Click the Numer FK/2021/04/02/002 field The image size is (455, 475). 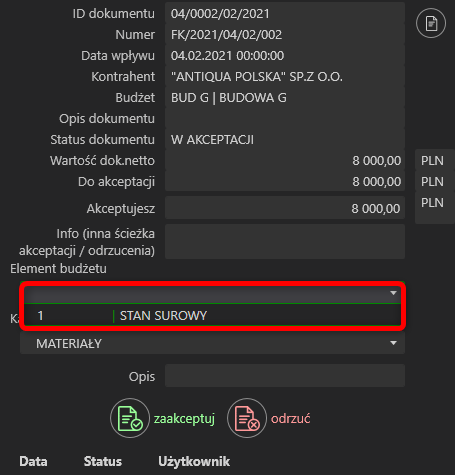point(285,35)
